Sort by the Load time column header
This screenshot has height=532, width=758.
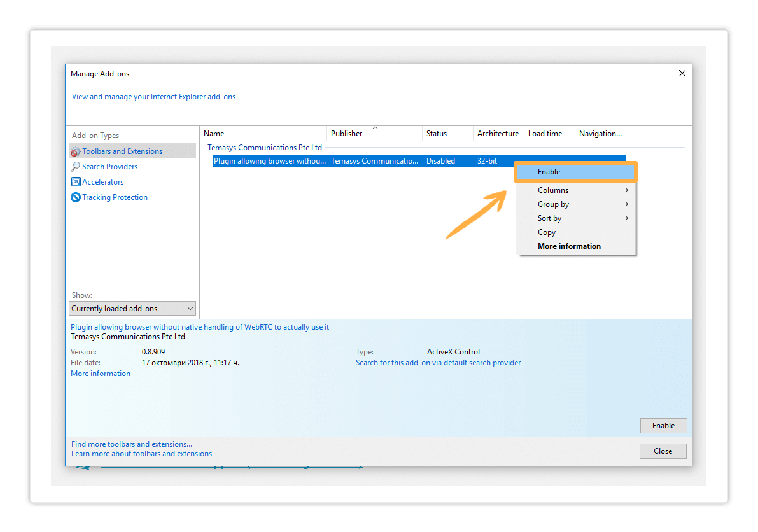[550, 134]
